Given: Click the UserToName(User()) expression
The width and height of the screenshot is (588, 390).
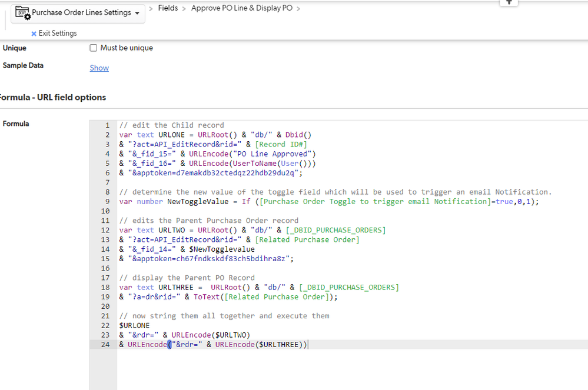Looking at the screenshot, I should [x=273, y=164].
